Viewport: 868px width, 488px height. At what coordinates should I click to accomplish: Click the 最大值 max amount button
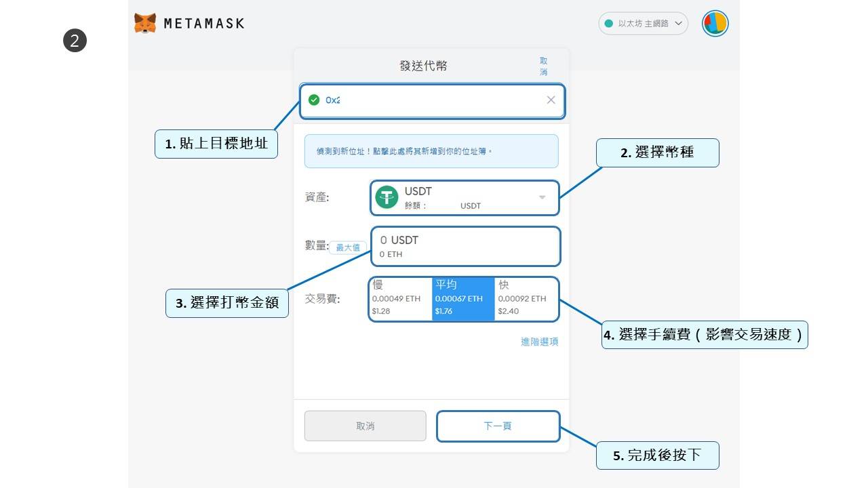[x=348, y=247]
